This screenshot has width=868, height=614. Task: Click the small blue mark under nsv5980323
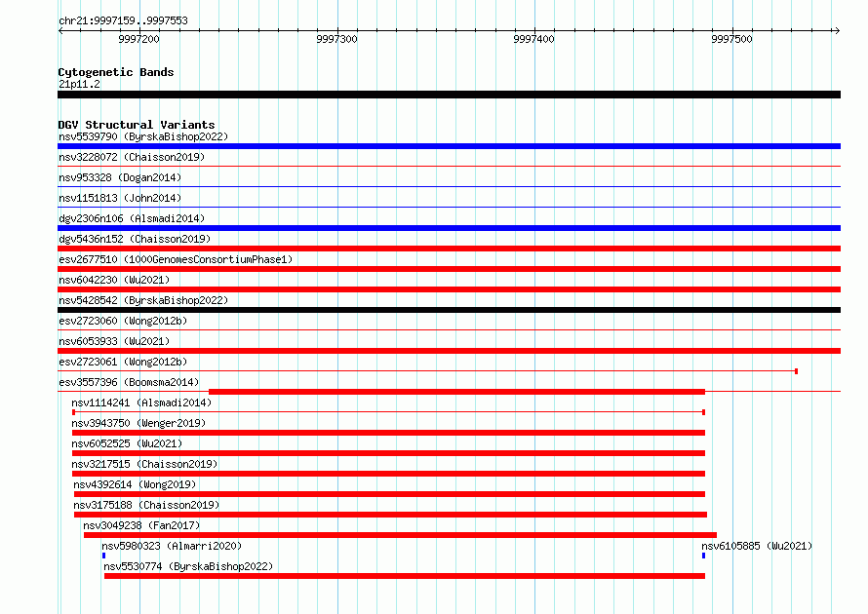pyautogui.click(x=103, y=556)
